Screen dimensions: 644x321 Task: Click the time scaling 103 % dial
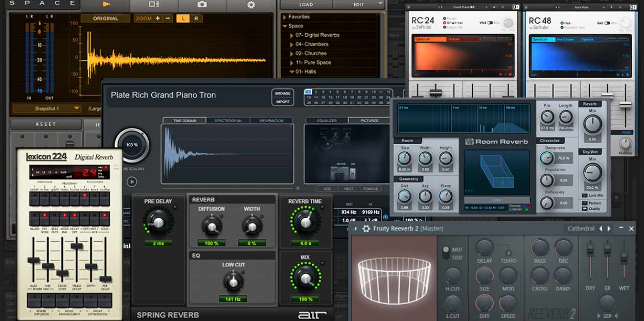click(132, 145)
